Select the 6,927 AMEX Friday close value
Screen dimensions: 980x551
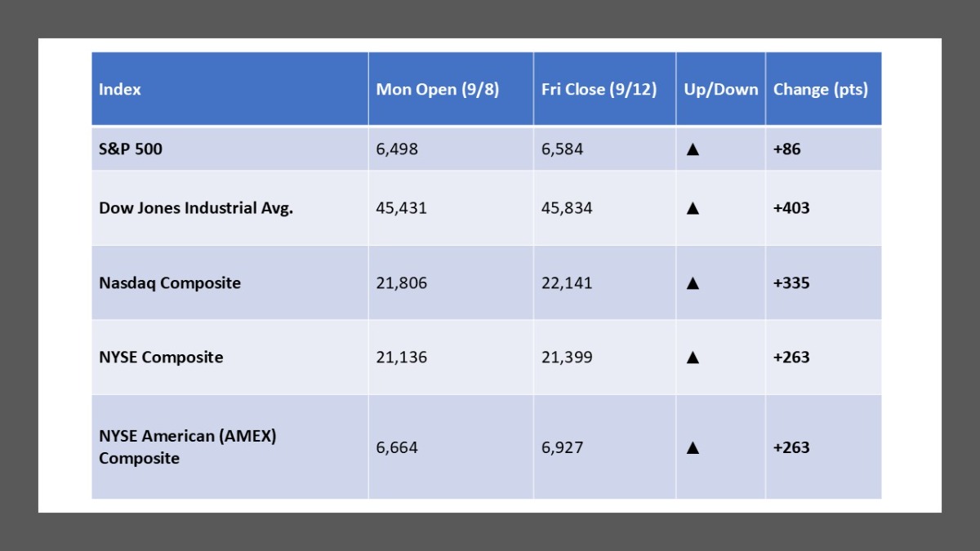(563, 447)
